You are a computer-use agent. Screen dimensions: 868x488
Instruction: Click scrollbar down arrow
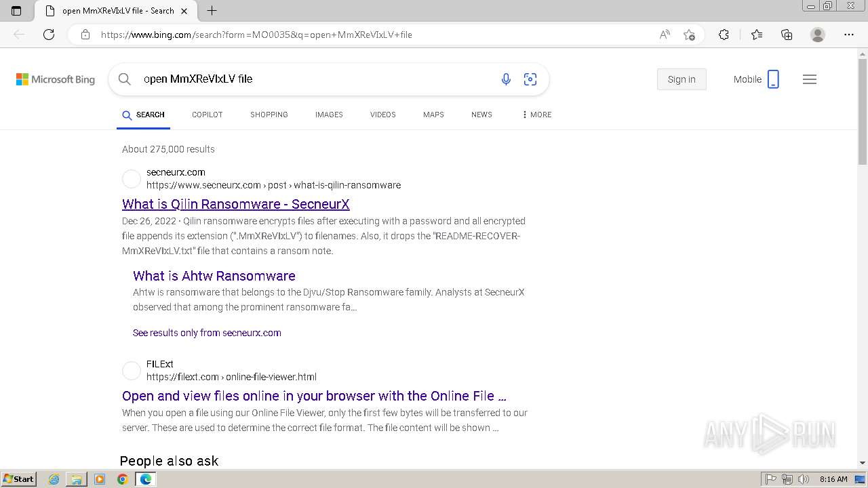coord(863,463)
